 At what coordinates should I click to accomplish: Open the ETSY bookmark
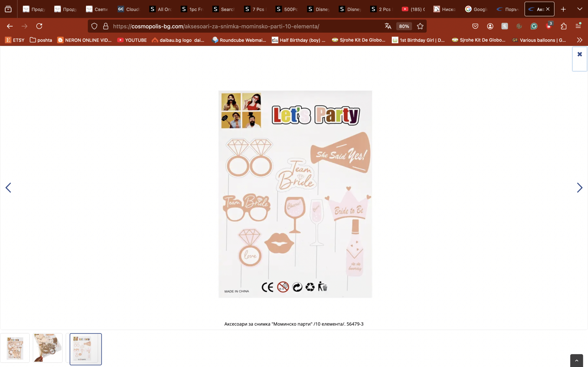(x=15, y=40)
